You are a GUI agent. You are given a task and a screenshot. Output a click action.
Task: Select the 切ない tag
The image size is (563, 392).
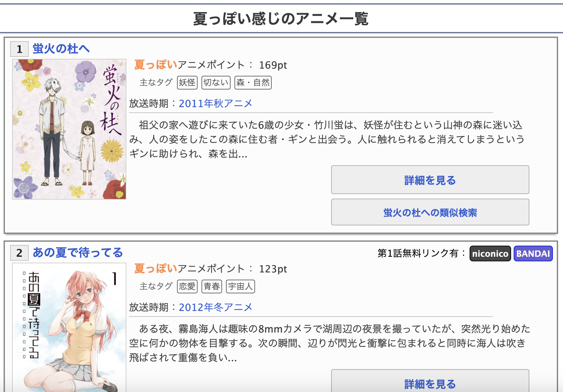216,83
